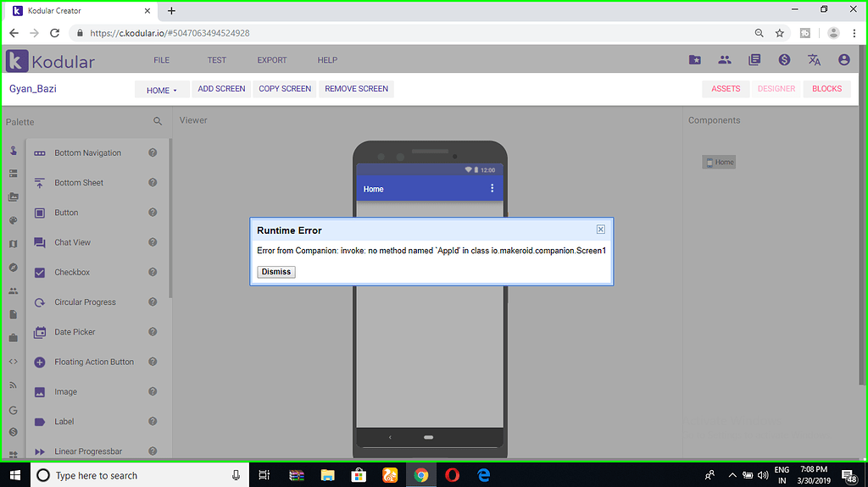Screen dimensions: 868x487
Task: Search the Palette with magnifier icon
Action: coord(158,121)
